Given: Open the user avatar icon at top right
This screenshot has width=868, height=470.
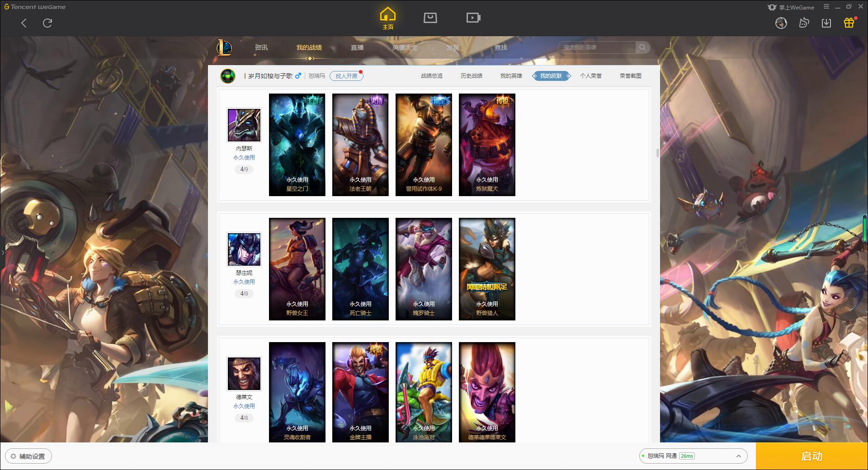Looking at the screenshot, I should (781, 23).
